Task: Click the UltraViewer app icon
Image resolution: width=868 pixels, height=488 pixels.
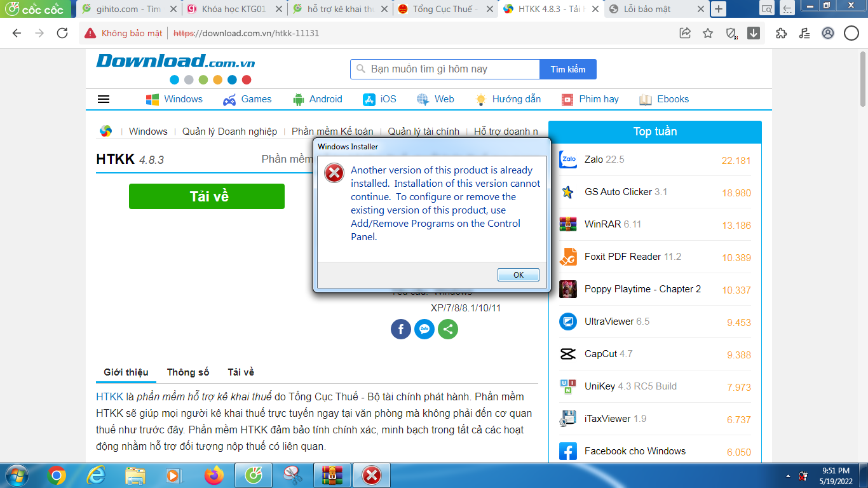Action: (x=568, y=322)
